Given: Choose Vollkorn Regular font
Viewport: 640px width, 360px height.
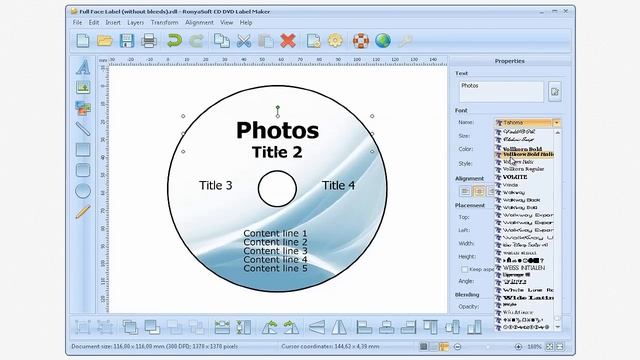Looking at the screenshot, I should click(524, 169).
